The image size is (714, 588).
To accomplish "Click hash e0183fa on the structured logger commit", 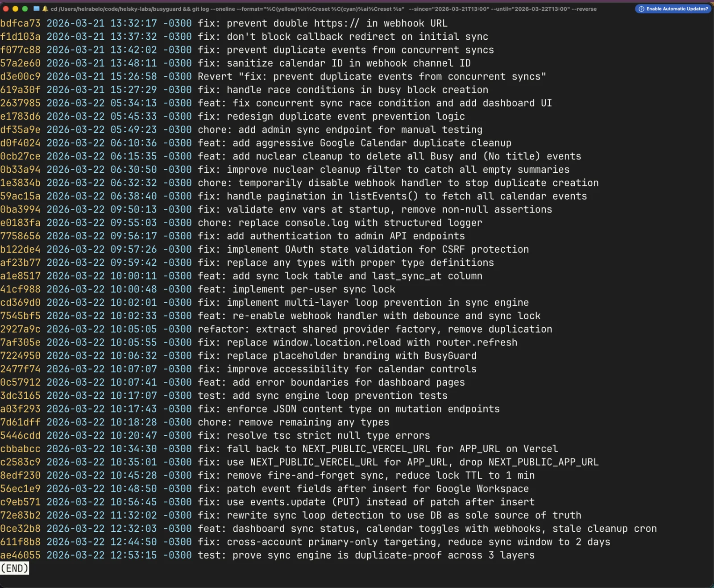I will pyautogui.click(x=21, y=223).
